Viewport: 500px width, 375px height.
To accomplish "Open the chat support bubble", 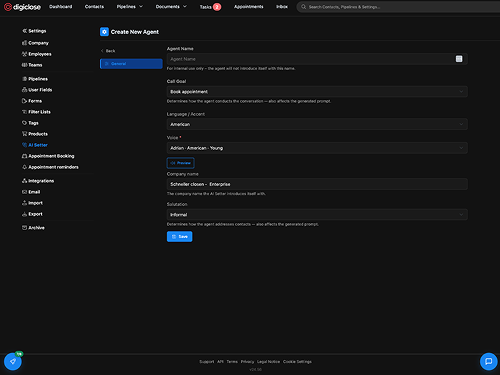I will click(x=489, y=361).
